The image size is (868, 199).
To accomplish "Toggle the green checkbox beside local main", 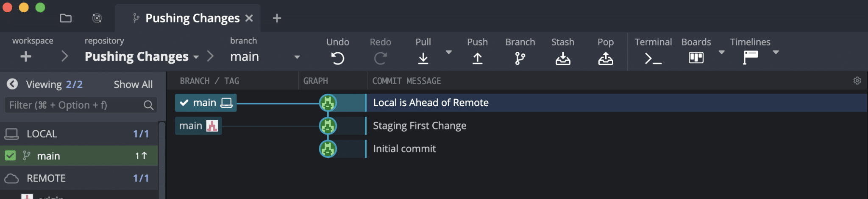I will point(10,156).
